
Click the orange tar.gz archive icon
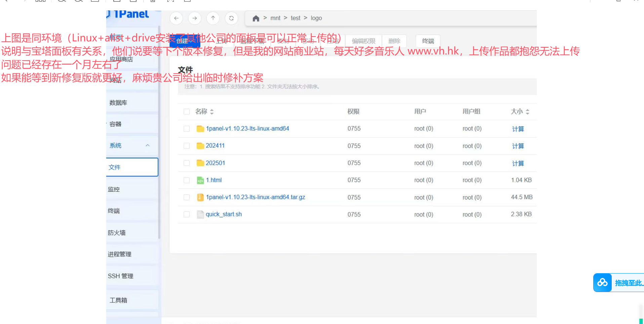200,197
